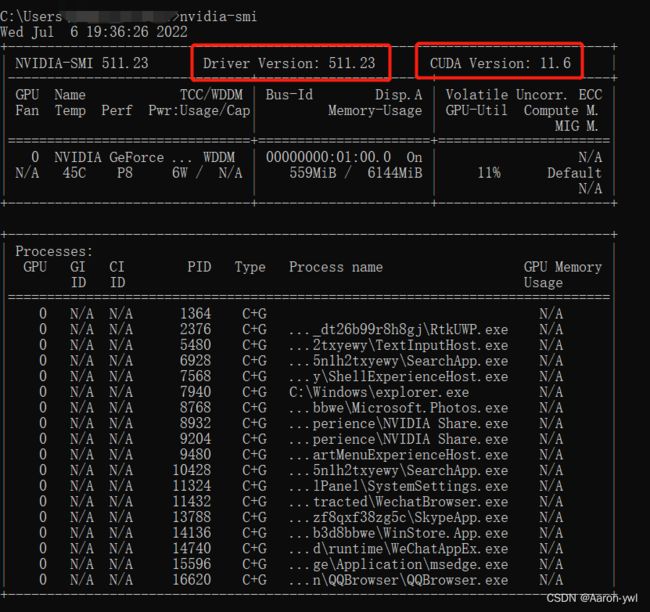650x612 pixels.
Task: Click the GPU Memory column header
Action: pyautogui.click(x=563, y=267)
